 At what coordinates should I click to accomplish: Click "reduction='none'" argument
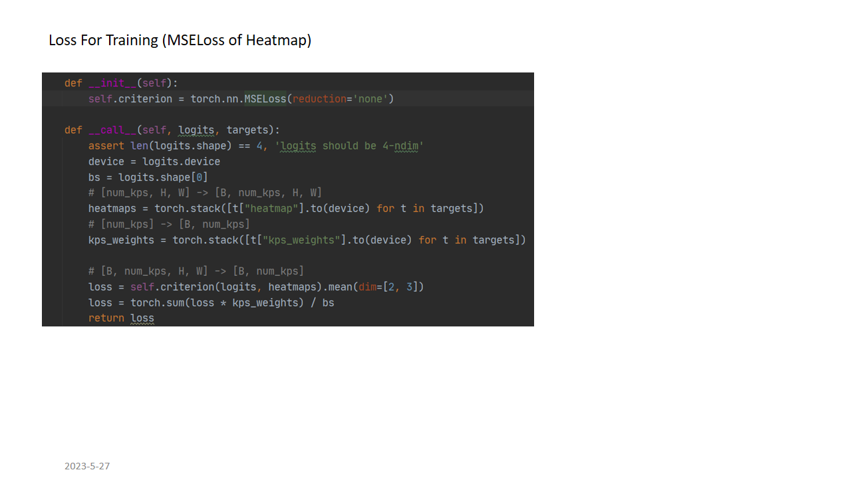coord(341,98)
